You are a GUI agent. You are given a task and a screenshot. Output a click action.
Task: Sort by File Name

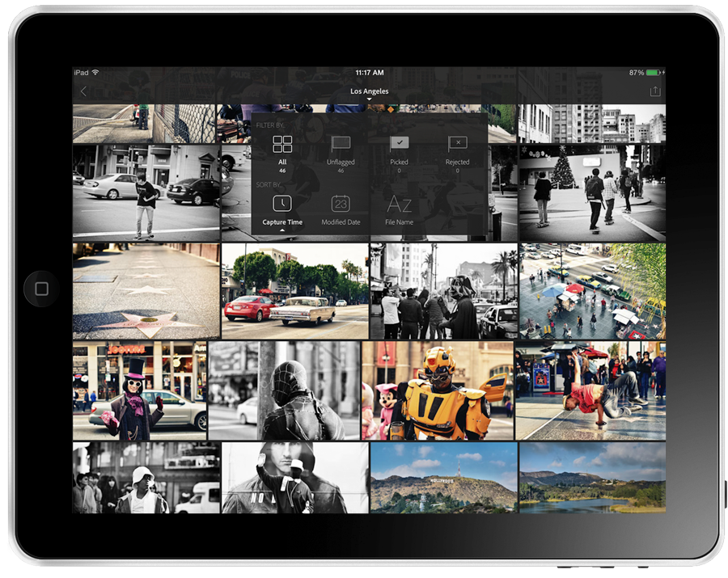(400, 211)
